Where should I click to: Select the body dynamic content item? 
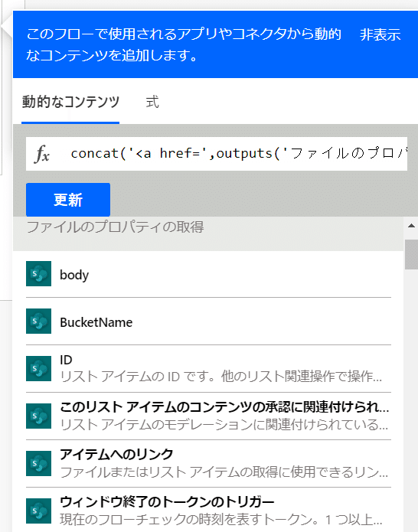click(209, 274)
